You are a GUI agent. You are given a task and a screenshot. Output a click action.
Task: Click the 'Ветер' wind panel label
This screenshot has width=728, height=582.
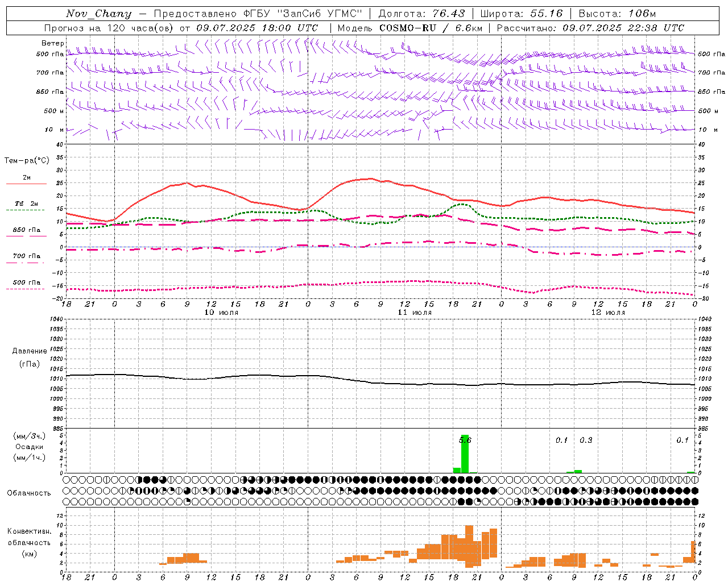[53, 43]
